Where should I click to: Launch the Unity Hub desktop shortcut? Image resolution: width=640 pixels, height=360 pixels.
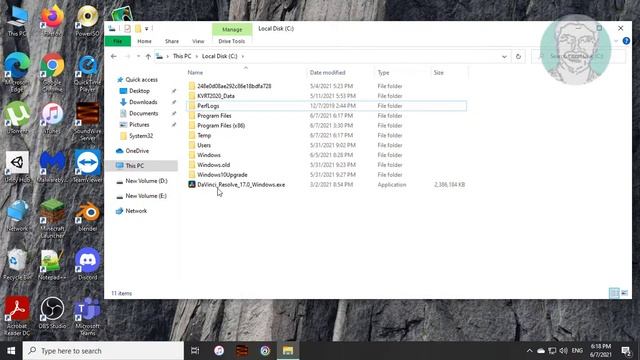17,166
